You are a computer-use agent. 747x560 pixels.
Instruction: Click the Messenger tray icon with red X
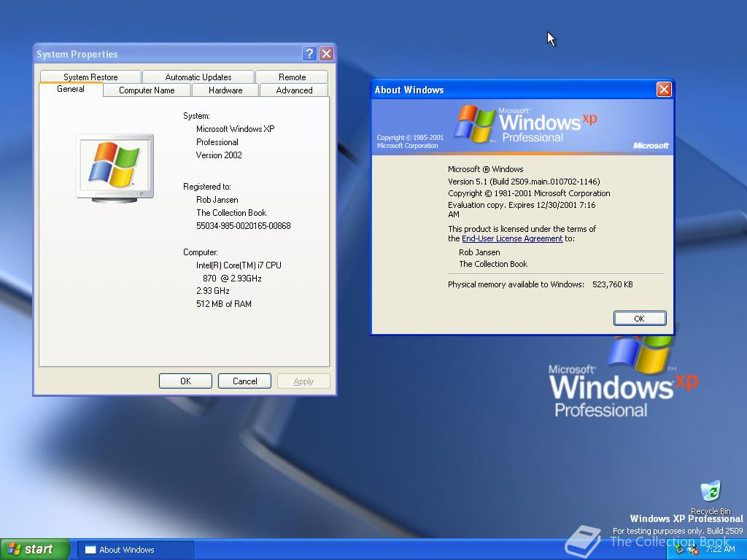[693, 550]
